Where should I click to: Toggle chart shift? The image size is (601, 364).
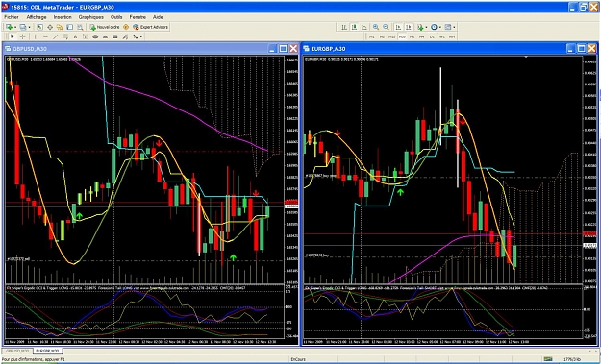click(409, 27)
